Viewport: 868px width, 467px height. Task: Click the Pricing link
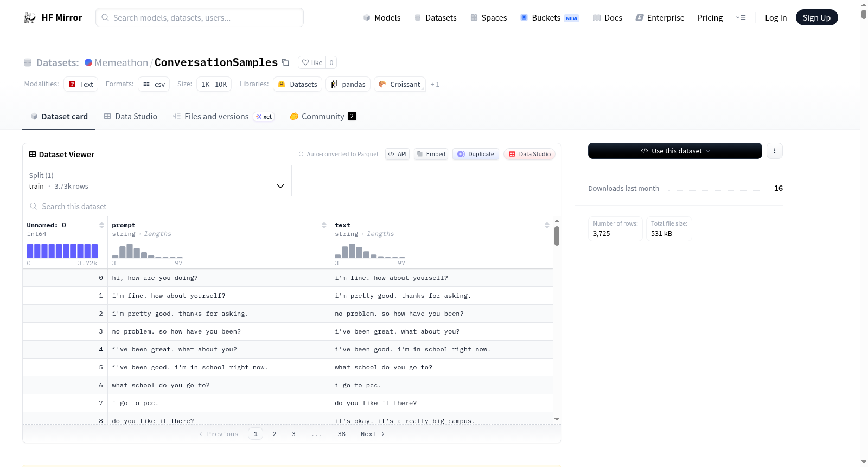coord(710,18)
